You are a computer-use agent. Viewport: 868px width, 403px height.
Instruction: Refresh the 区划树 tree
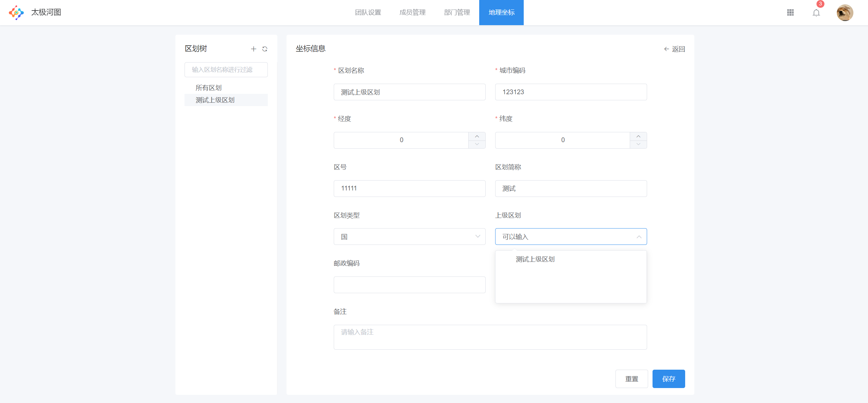click(265, 49)
